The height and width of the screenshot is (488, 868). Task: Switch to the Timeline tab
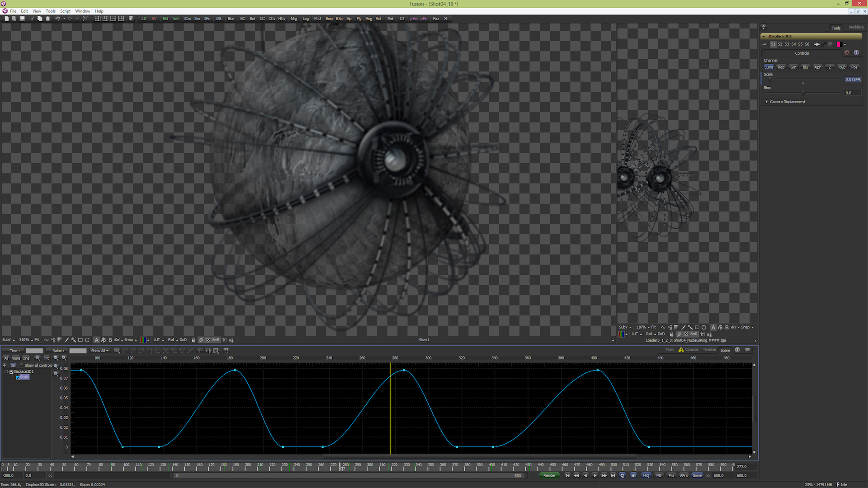coord(709,350)
